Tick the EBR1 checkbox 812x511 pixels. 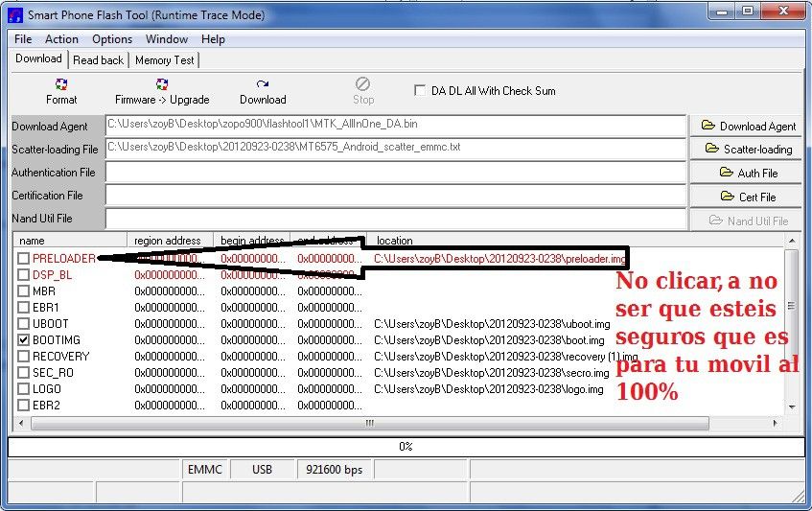[x=23, y=307]
